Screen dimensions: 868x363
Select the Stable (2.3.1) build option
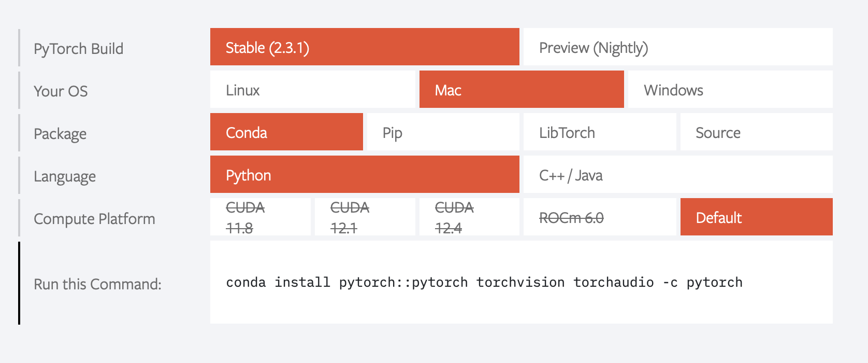pos(365,47)
